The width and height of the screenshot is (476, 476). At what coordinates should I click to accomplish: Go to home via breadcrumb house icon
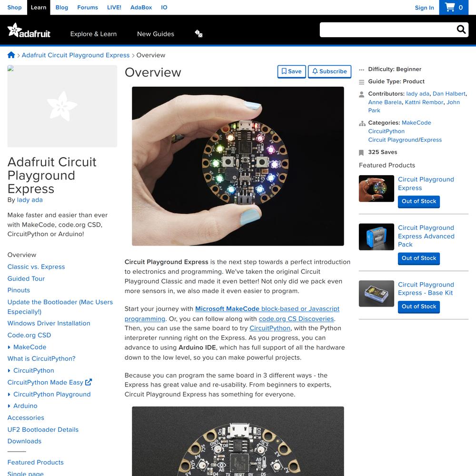tap(11, 55)
